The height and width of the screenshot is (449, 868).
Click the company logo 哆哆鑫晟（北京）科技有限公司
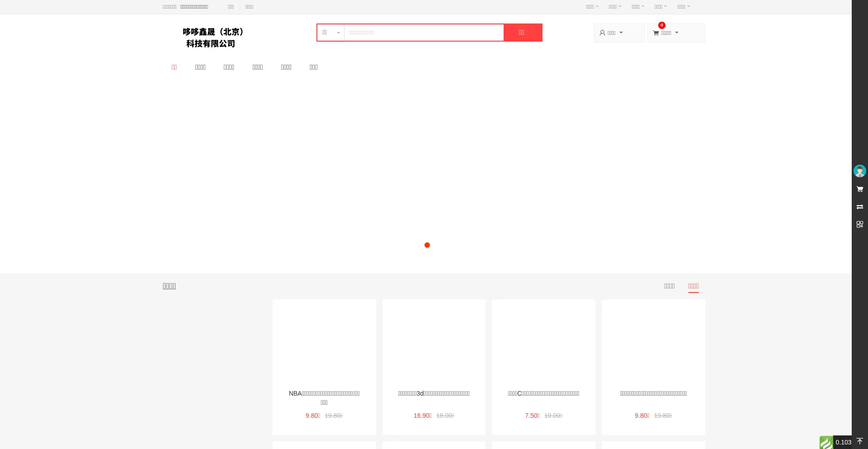pos(212,38)
